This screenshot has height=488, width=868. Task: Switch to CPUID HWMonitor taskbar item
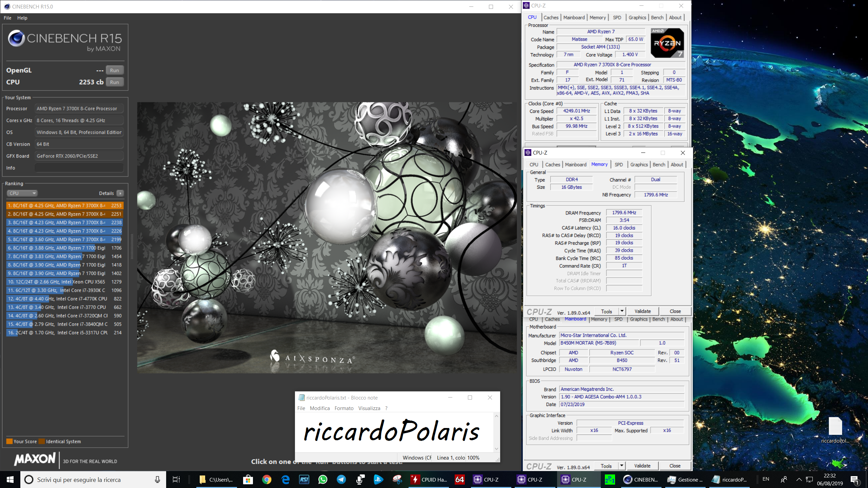(429, 480)
